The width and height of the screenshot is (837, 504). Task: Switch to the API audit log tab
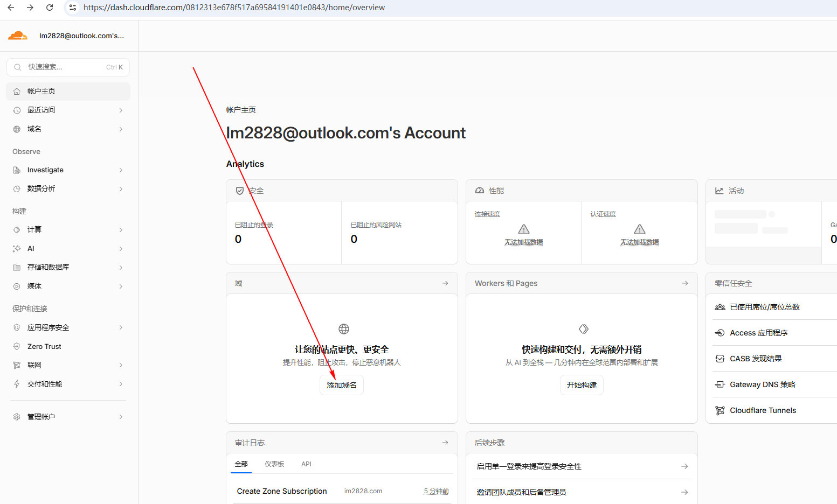306,464
